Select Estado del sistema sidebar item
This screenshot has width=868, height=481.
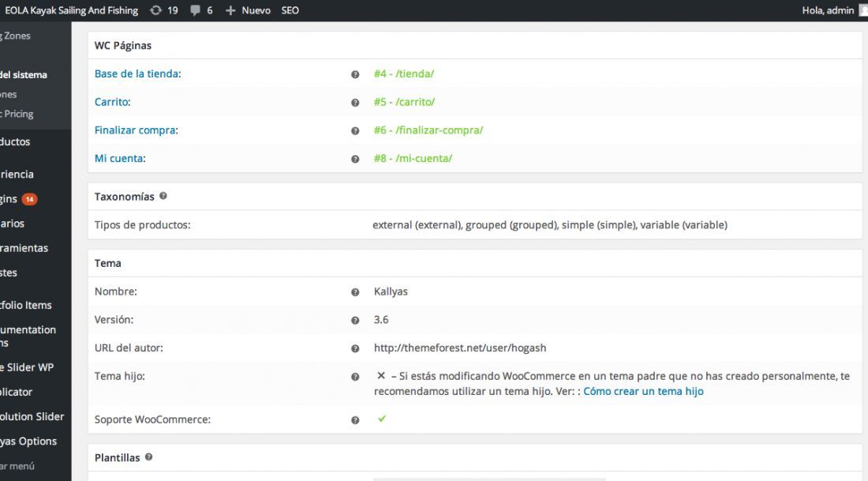coord(24,75)
